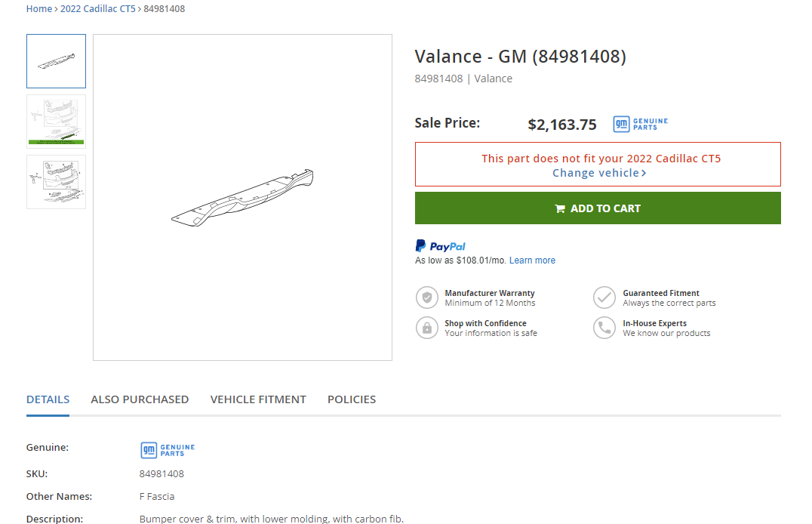Open the Policies tab
Image resolution: width=812 pixels, height=524 pixels.
coord(352,399)
